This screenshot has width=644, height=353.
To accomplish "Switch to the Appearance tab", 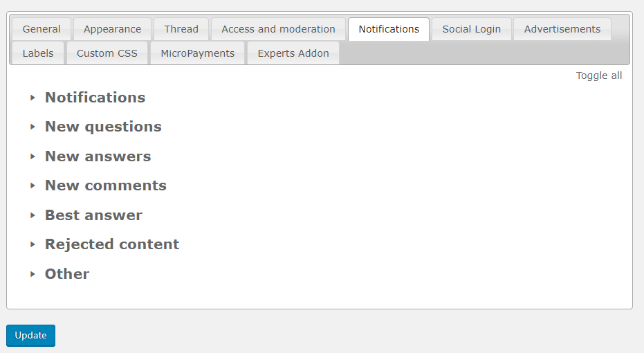I will (112, 29).
